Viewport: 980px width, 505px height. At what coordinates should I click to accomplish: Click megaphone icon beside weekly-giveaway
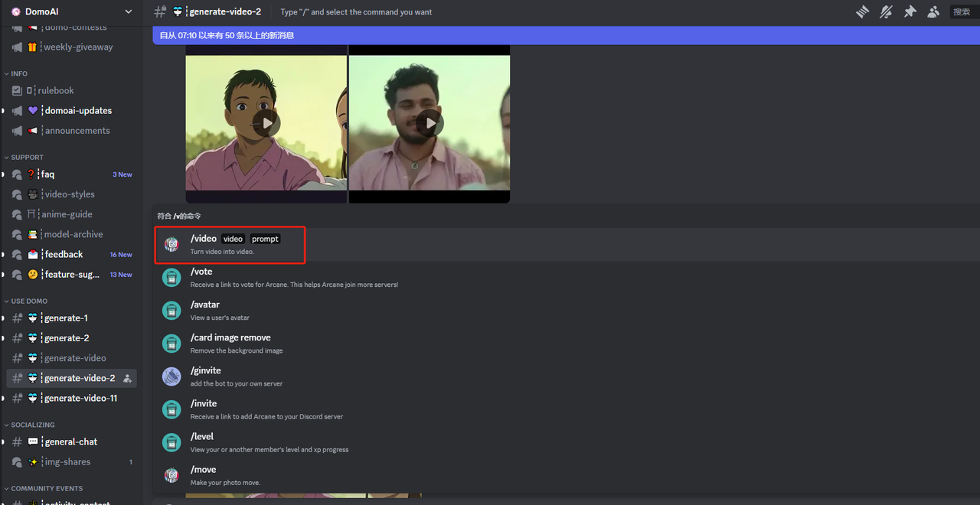[x=17, y=47]
